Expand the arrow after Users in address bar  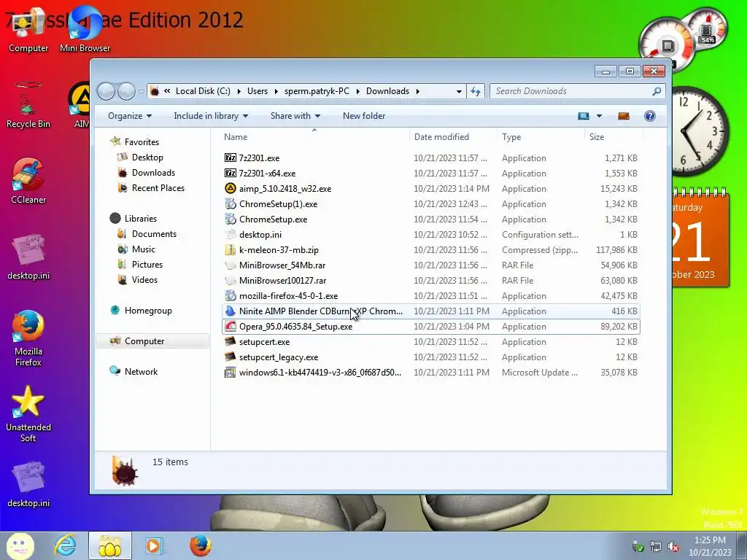coord(276,91)
